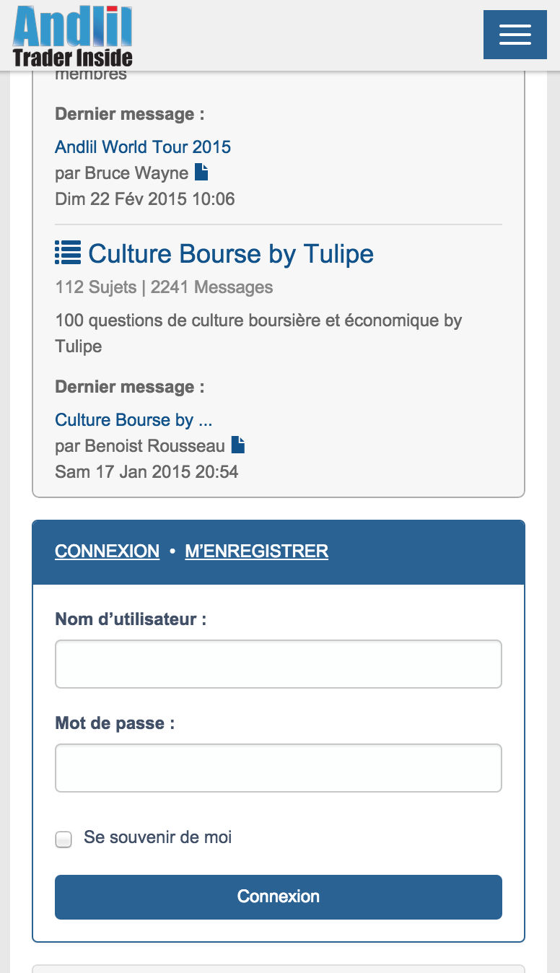Open the truncated 'Culture Bourse by ...' last message link
The image size is (560, 973).
tap(134, 420)
